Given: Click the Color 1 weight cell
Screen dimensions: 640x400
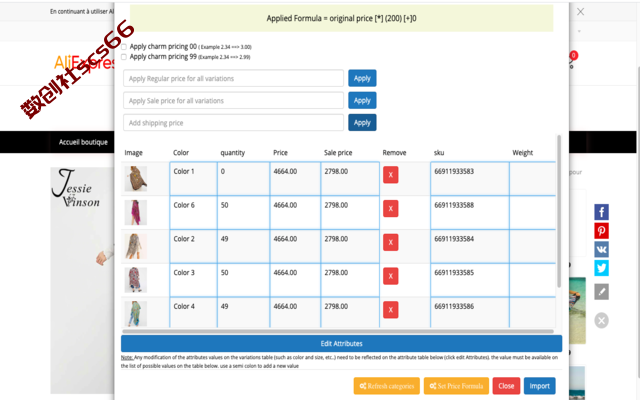Looking at the screenshot, I should (x=533, y=179).
